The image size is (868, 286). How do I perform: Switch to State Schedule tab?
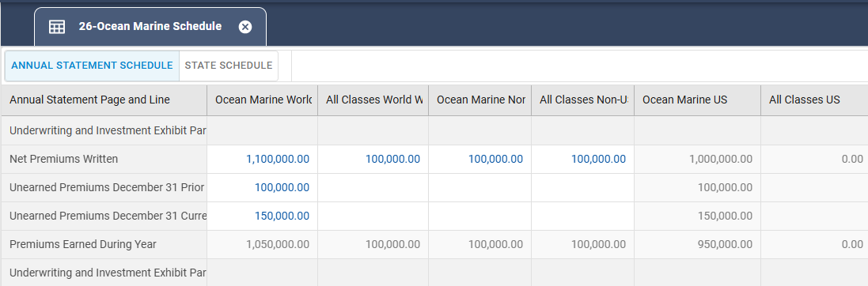pyautogui.click(x=229, y=66)
